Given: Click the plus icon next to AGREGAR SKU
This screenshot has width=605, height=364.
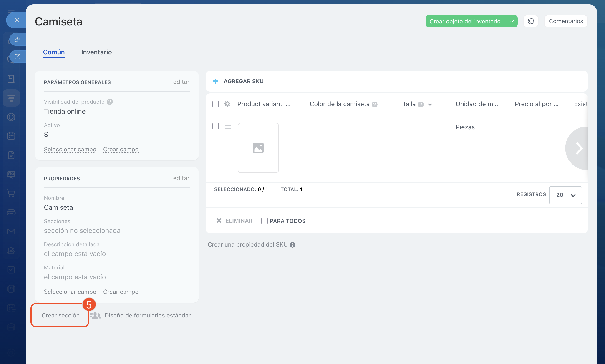Looking at the screenshot, I should pos(216,81).
